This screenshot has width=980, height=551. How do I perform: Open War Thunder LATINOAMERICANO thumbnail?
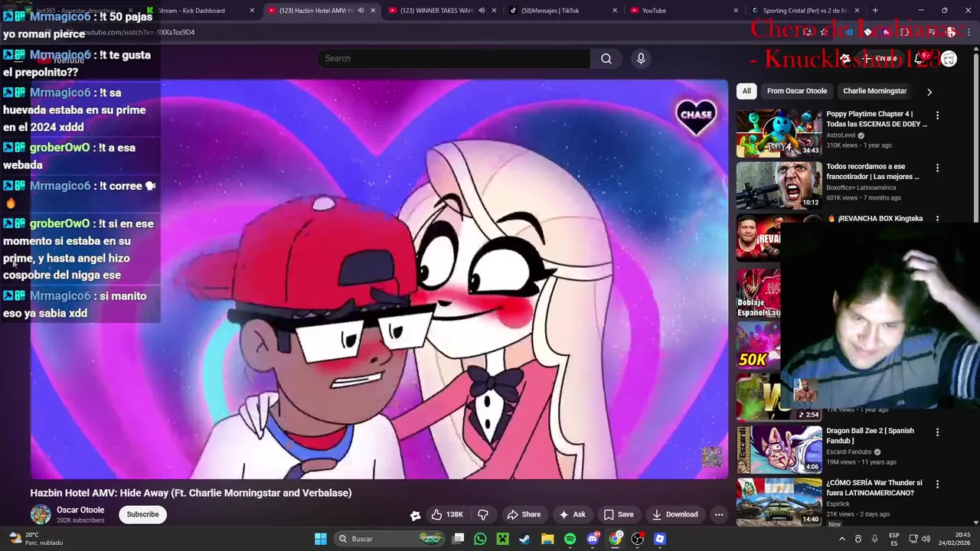779,501
